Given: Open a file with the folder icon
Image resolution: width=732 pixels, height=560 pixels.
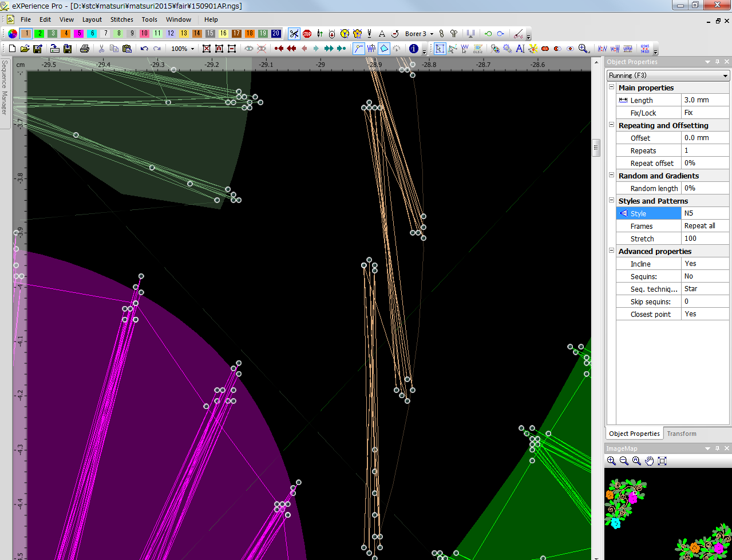Looking at the screenshot, I should click(25, 49).
